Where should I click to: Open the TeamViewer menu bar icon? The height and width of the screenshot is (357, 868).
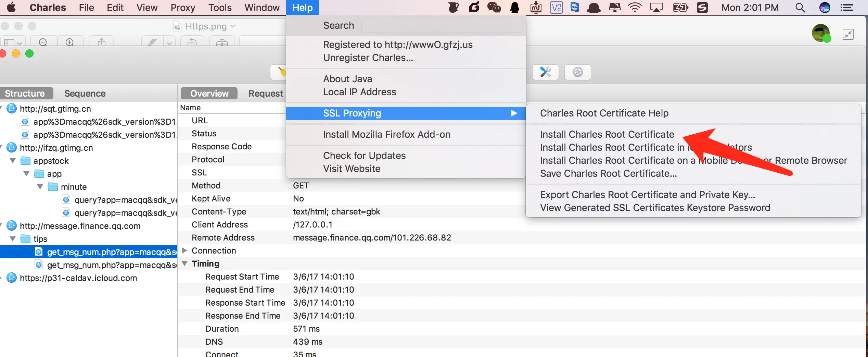(575, 8)
